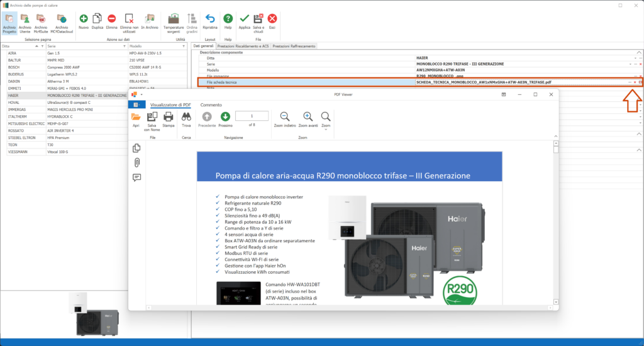
Task: Click the Nuovo green plus icon
Action: pos(84,20)
